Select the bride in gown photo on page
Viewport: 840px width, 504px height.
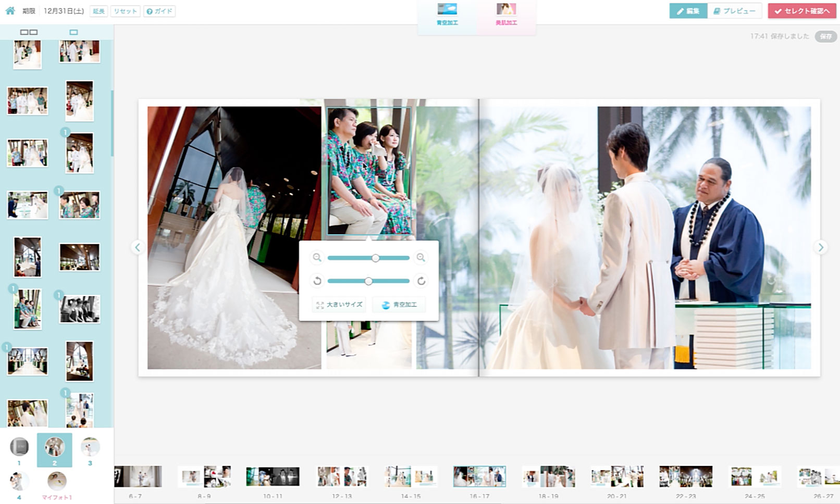coord(234,237)
